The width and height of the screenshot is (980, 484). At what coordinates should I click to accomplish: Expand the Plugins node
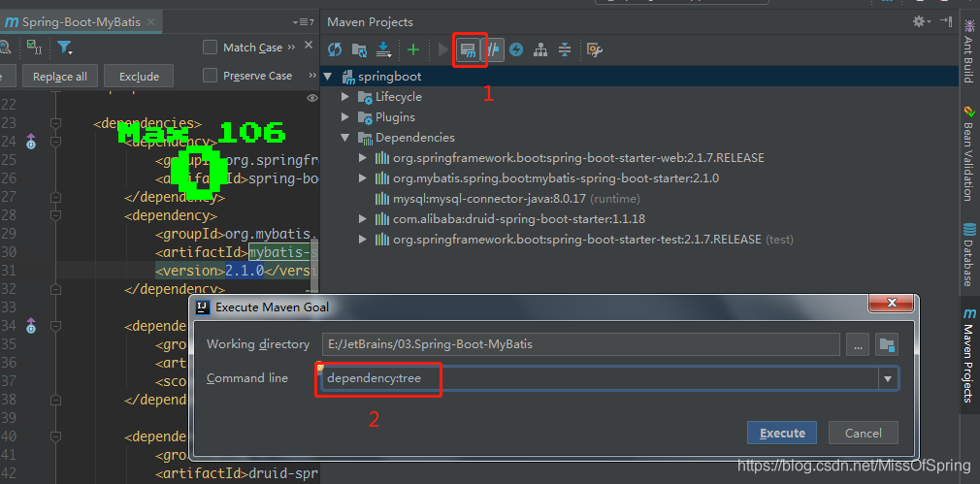[345, 116]
